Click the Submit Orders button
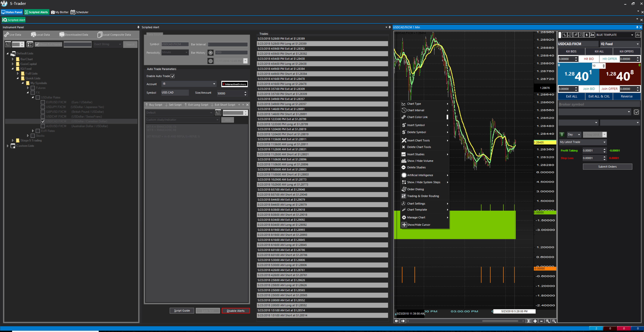The height and width of the screenshot is (332, 644). (607, 167)
